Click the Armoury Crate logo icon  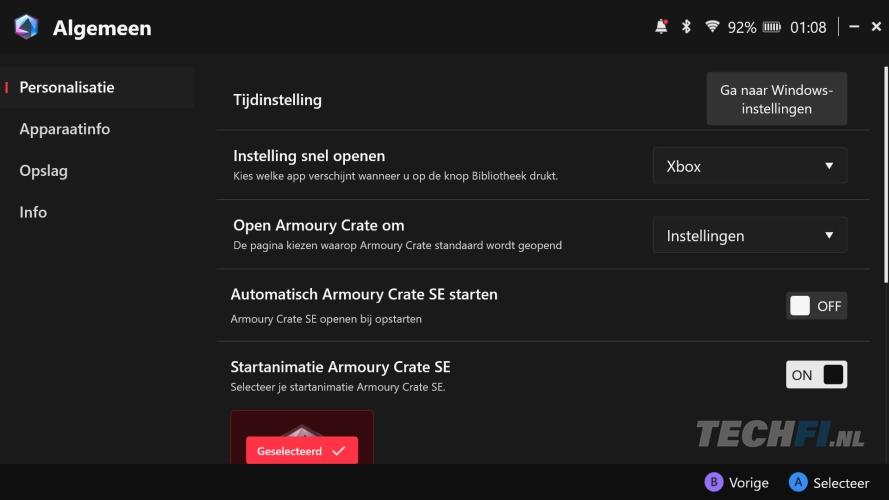click(x=26, y=27)
